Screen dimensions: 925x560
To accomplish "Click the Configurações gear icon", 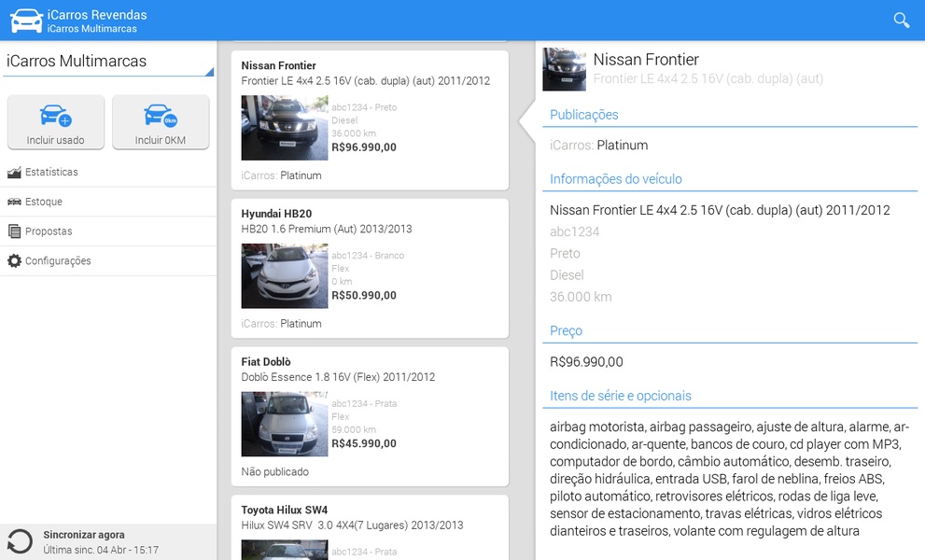I will coord(14,260).
